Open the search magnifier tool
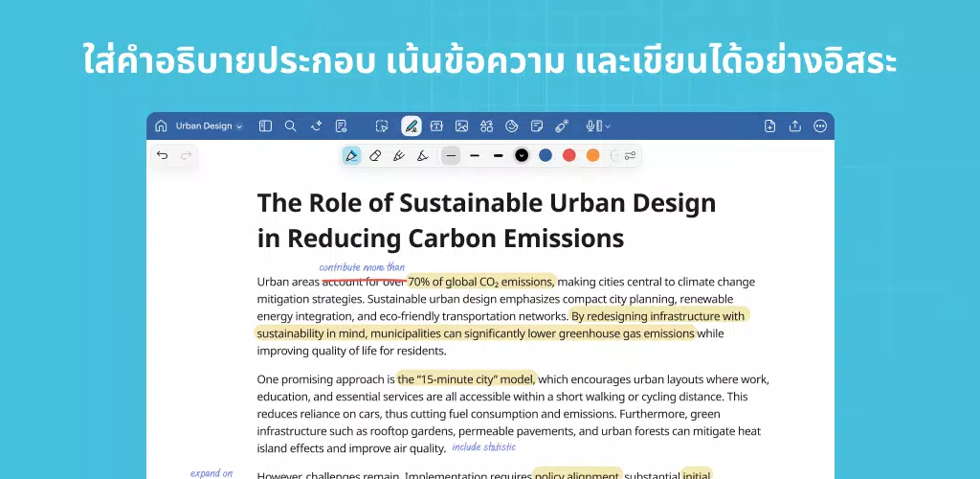The height and width of the screenshot is (479, 980). point(291,126)
